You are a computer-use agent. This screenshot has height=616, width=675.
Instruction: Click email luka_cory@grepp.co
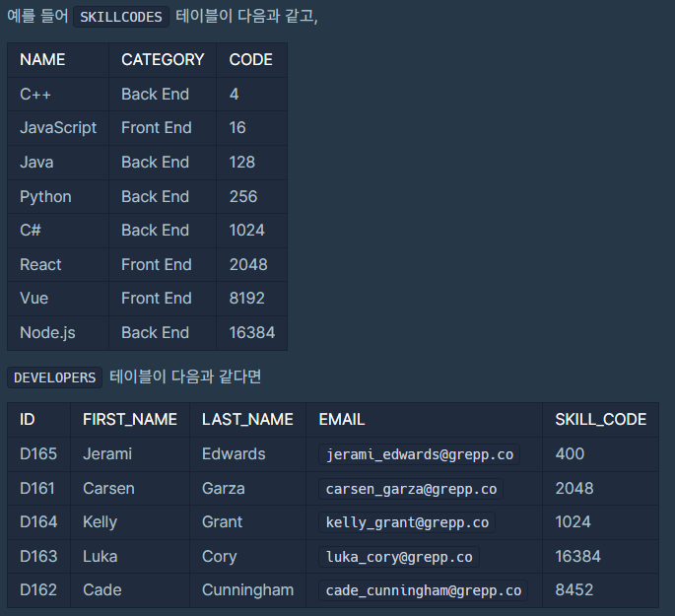pyautogui.click(x=399, y=557)
